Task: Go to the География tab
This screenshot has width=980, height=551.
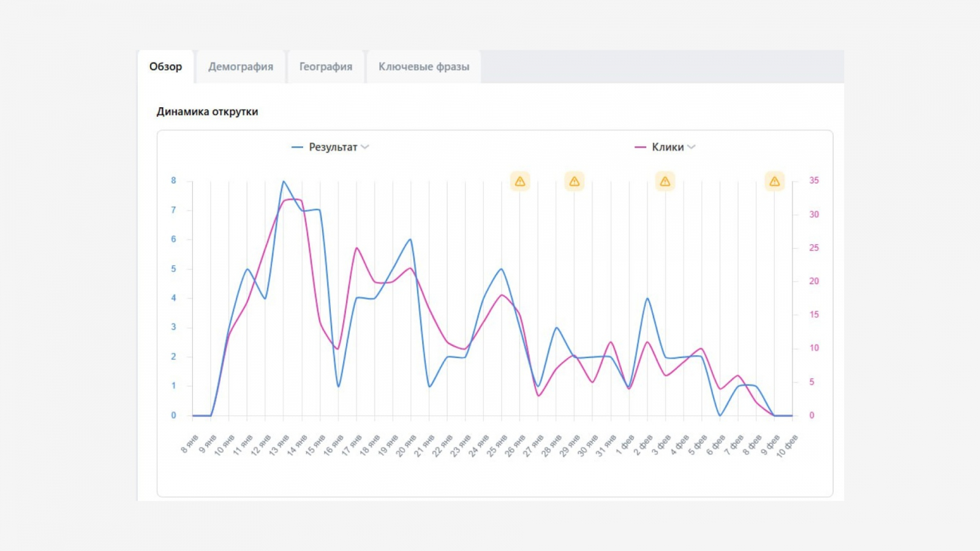Action: click(325, 67)
